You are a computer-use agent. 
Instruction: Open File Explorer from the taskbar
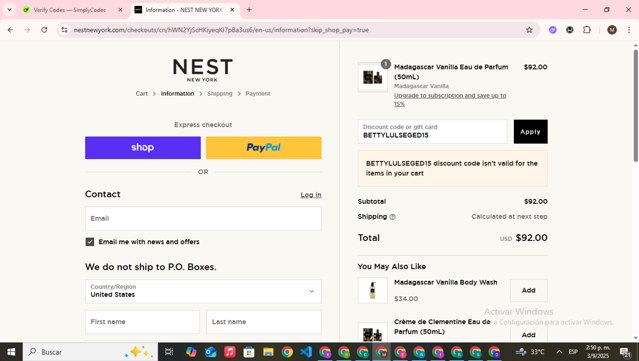268,352
